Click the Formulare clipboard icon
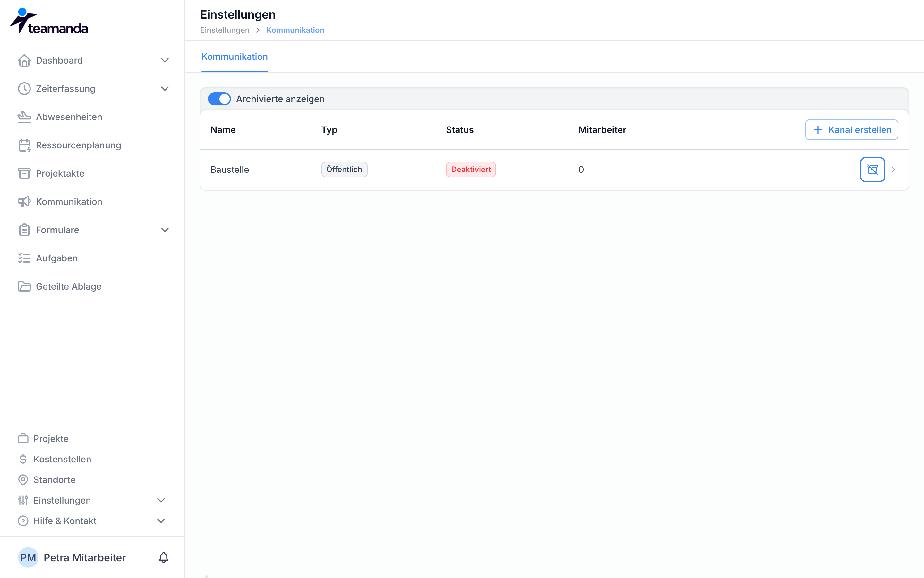This screenshot has height=578, width=924. [x=24, y=230]
